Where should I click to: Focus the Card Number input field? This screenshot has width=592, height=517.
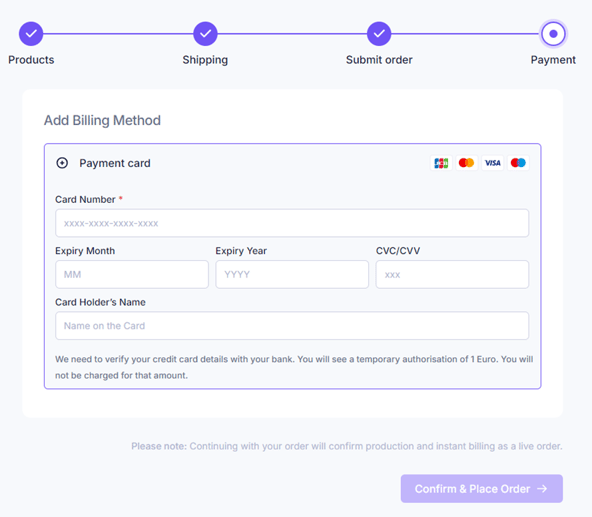[292, 223]
